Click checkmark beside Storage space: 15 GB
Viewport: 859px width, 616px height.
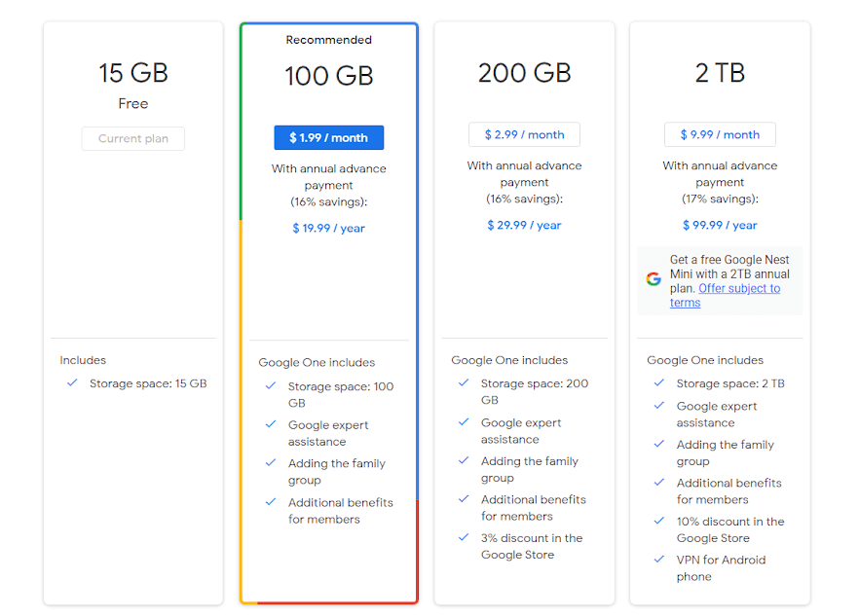(x=72, y=383)
